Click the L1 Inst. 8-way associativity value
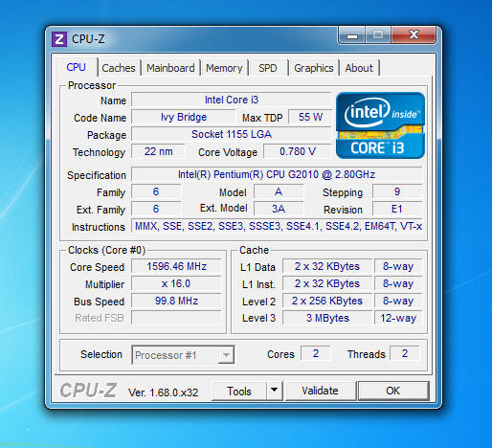Screen dimensions: 492x448 coord(398,283)
